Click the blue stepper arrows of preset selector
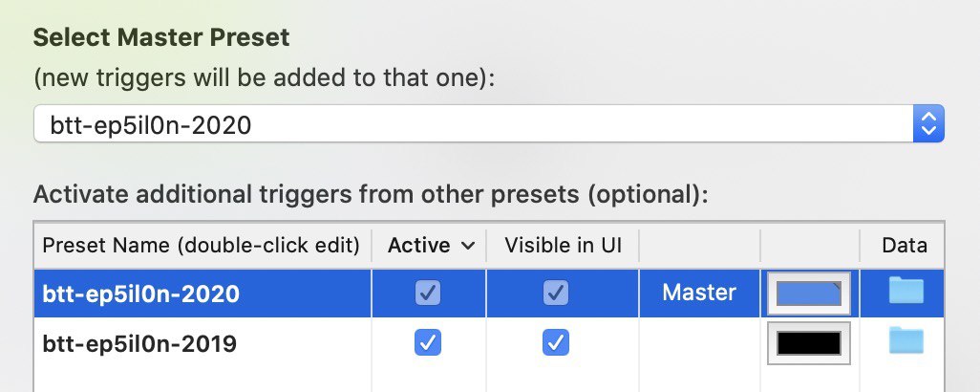The image size is (980, 392). 928,123
